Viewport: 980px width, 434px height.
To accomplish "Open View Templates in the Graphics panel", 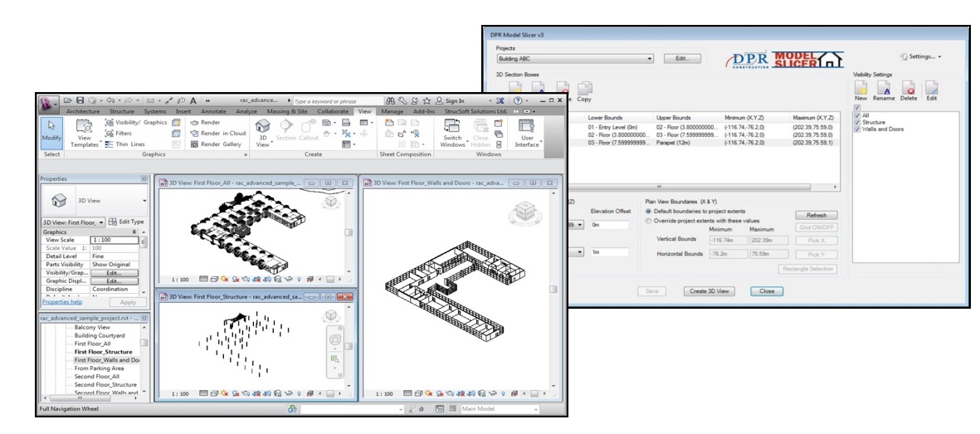I will (x=85, y=134).
